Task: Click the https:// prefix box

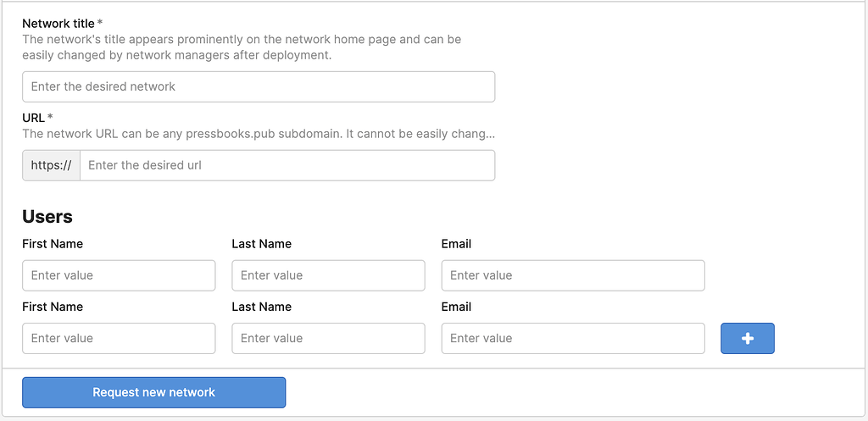Action: tap(51, 165)
